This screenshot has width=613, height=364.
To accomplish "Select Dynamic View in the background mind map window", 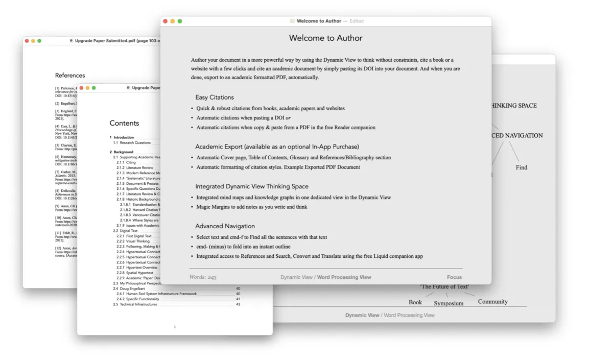I will (x=362, y=315).
